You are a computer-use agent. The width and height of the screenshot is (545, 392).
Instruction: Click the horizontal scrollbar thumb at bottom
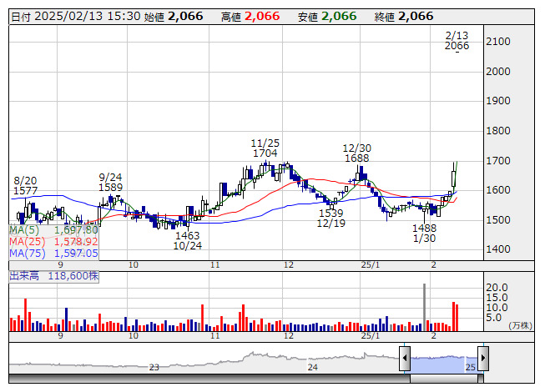pos(444,378)
